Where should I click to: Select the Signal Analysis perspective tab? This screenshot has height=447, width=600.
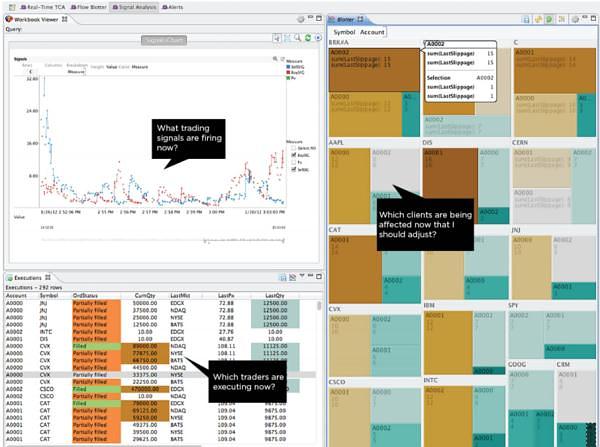coord(134,7)
